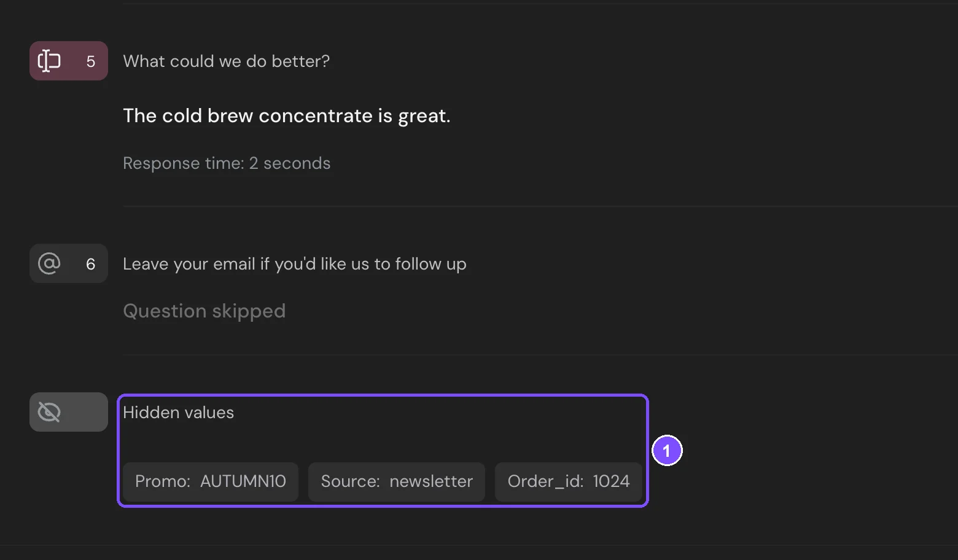Click the "Hidden values" heading
This screenshot has height=560, width=958.
179,413
